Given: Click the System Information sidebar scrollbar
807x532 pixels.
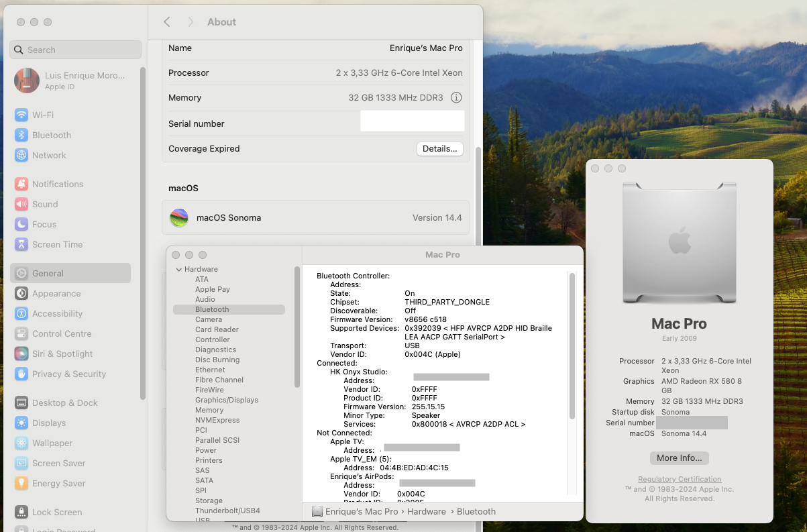Looking at the screenshot, I should pyautogui.click(x=297, y=326).
